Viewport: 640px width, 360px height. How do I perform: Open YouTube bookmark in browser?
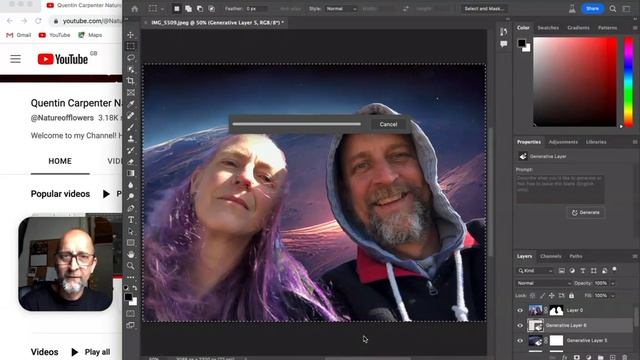tap(54, 35)
